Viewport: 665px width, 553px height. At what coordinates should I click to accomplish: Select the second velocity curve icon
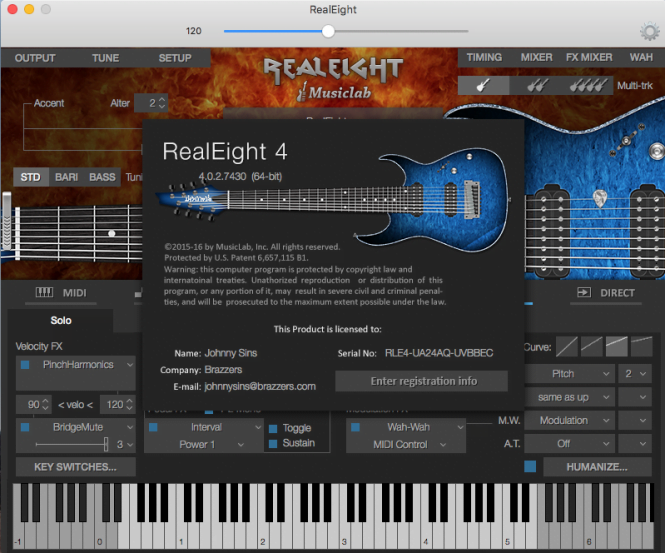pos(592,346)
